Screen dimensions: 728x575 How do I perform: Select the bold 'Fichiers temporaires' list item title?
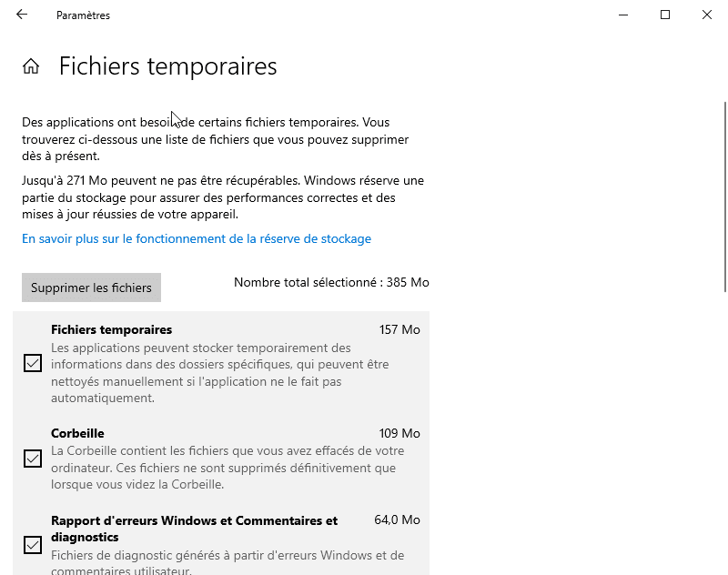click(111, 329)
